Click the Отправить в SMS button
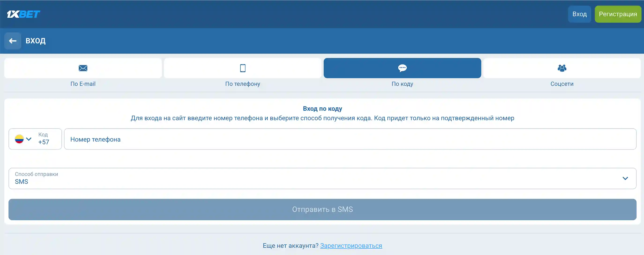This screenshot has width=644, height=255. point(322,209)
